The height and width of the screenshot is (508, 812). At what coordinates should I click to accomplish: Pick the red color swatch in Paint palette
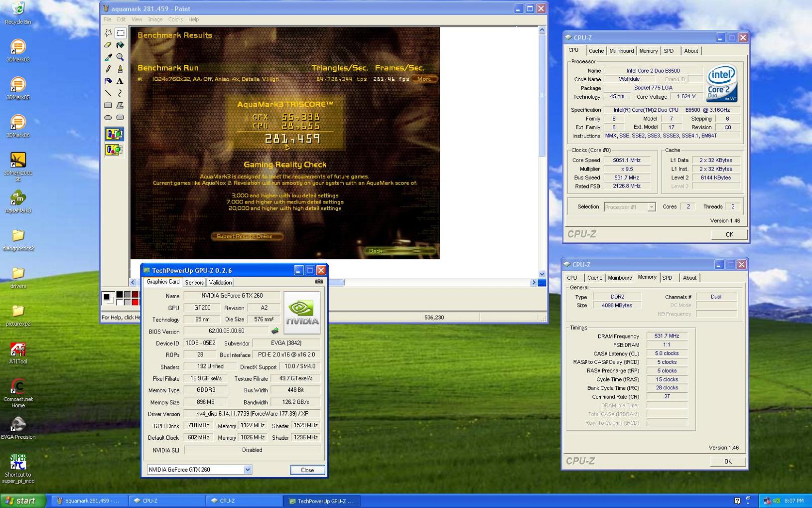[135, 302]
